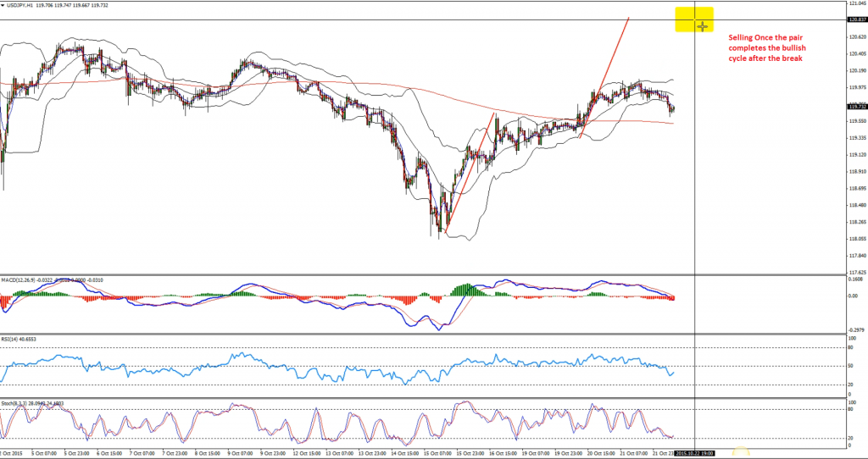
Task: Click the 121.045 price on the scale
Action: point(857,3)
